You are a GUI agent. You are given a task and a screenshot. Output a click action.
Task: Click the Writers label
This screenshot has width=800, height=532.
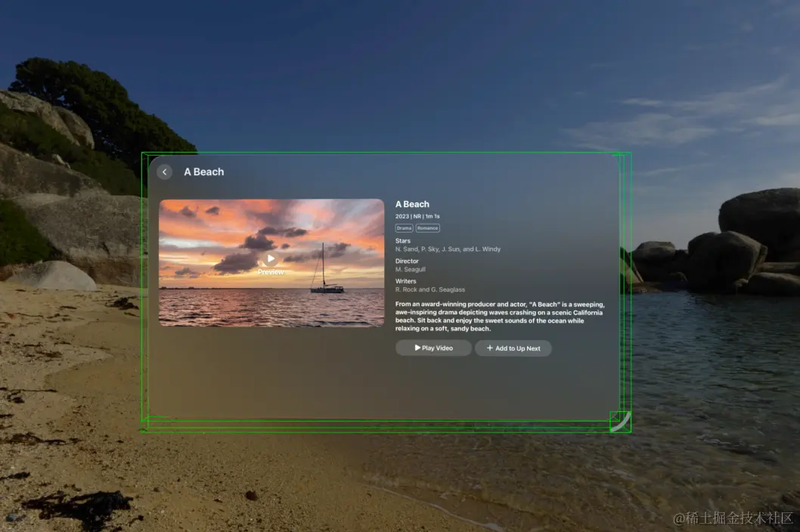pyautogui.click(x=405, y=281)
